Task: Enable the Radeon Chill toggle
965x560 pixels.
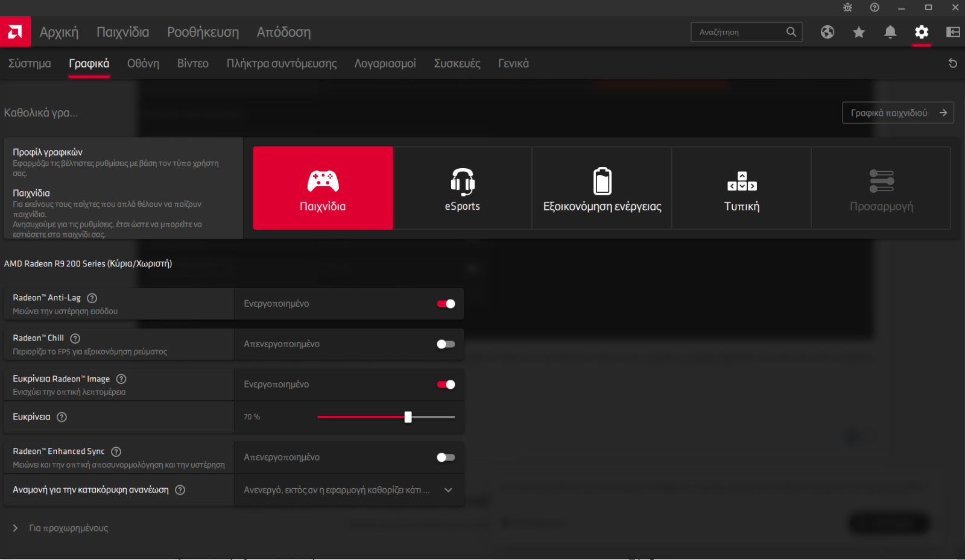Action: [x=446, y=344]
